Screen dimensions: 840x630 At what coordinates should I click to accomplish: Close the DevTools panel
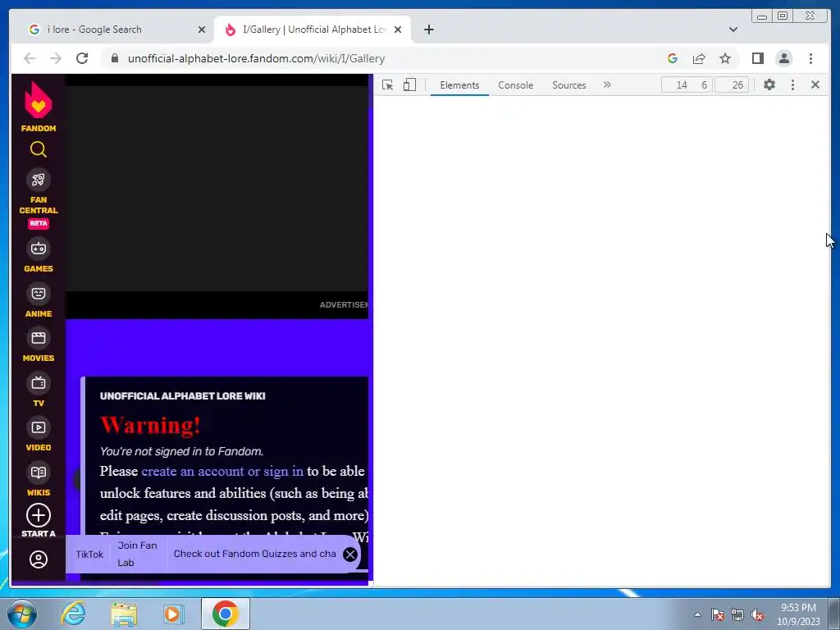tap(815, 84)
